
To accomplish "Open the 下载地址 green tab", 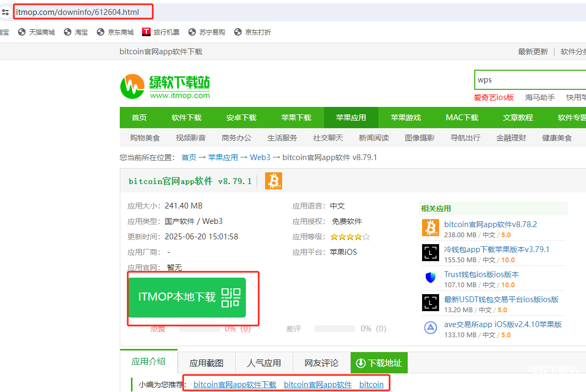I will [x=379, y=363].
